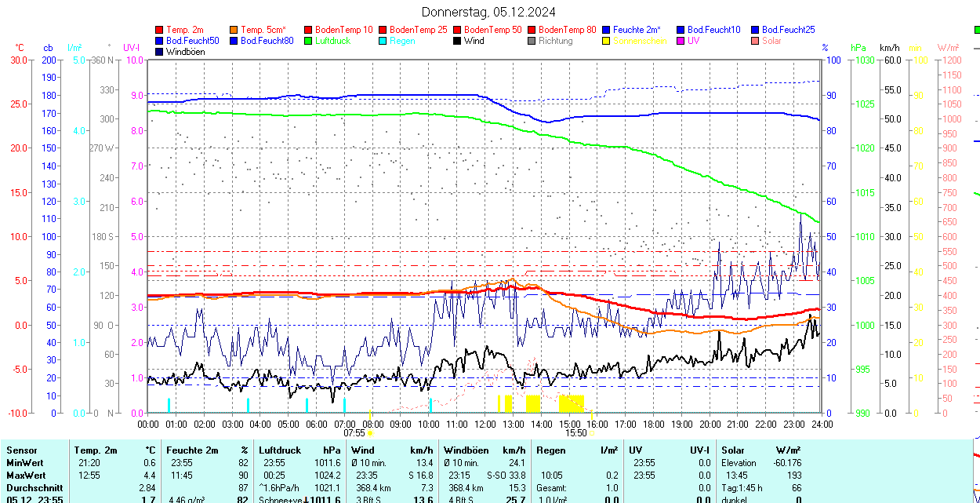Image resolution: width=980 pixels, height=503 pixels.
Task: Click the yellow Sonnenschein legend swatch
Action: (x=607, y=41)
